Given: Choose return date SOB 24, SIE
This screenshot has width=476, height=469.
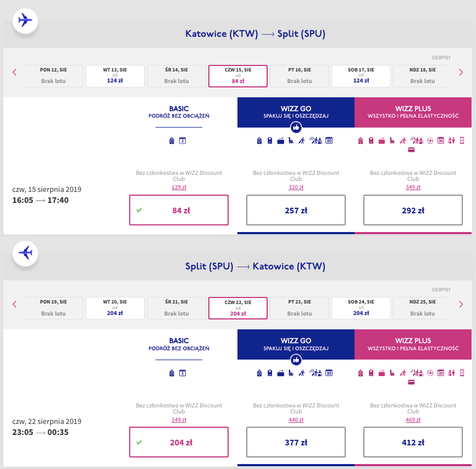Looking at the screenshot, I should click(x=361, y=308).
